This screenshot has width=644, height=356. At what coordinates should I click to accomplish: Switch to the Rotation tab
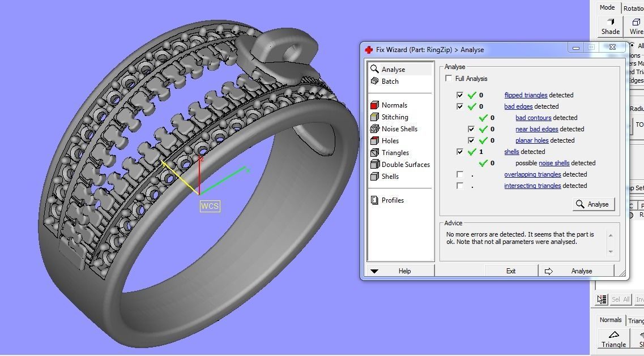633,8
